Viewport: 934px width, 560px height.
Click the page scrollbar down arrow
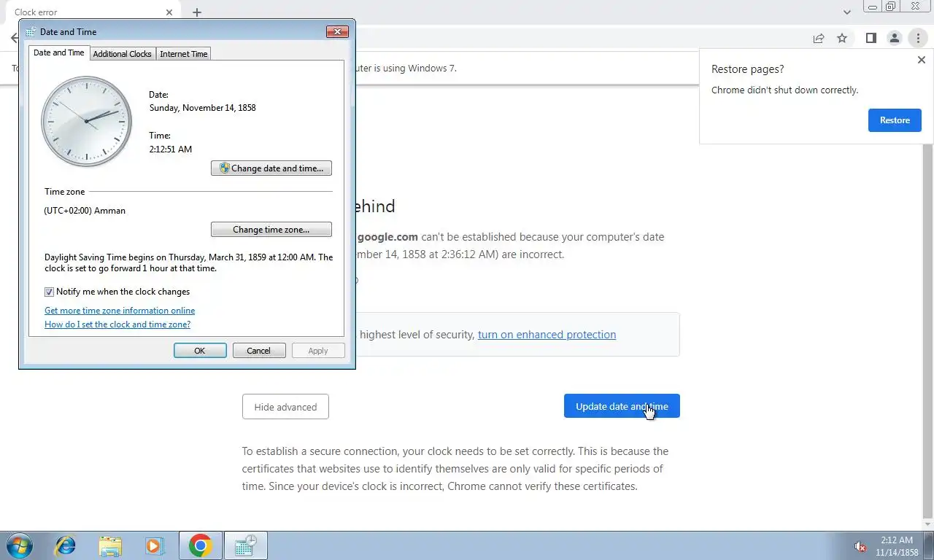coord(928,524)
